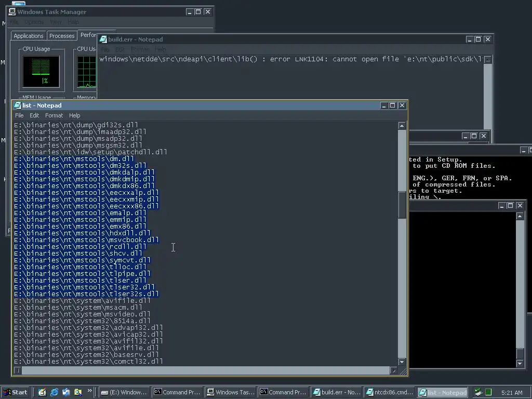
Task: Click line E:\binaries\nt\system\msacm.dll
Action: (78, 308)
